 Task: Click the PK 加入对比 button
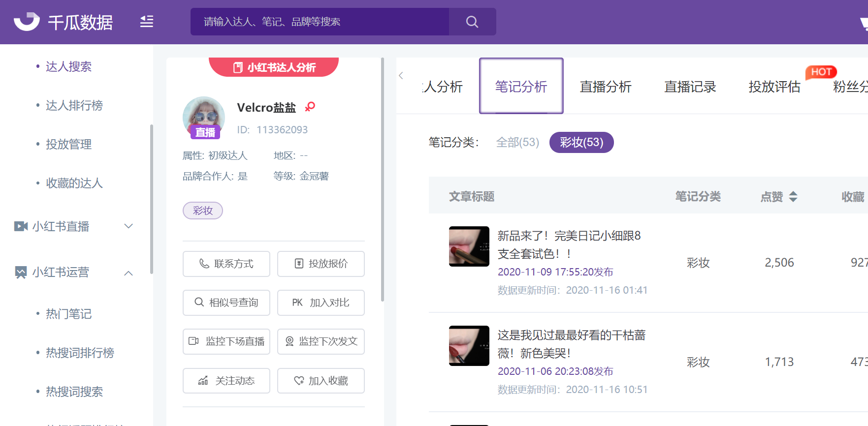[321, 303]
